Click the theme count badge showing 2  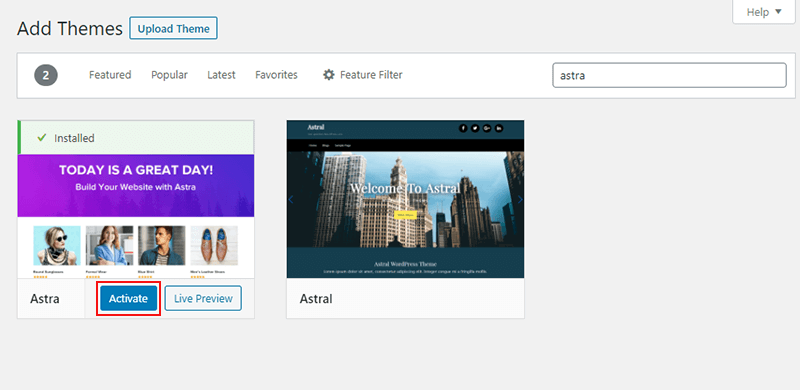click(46, 76)
